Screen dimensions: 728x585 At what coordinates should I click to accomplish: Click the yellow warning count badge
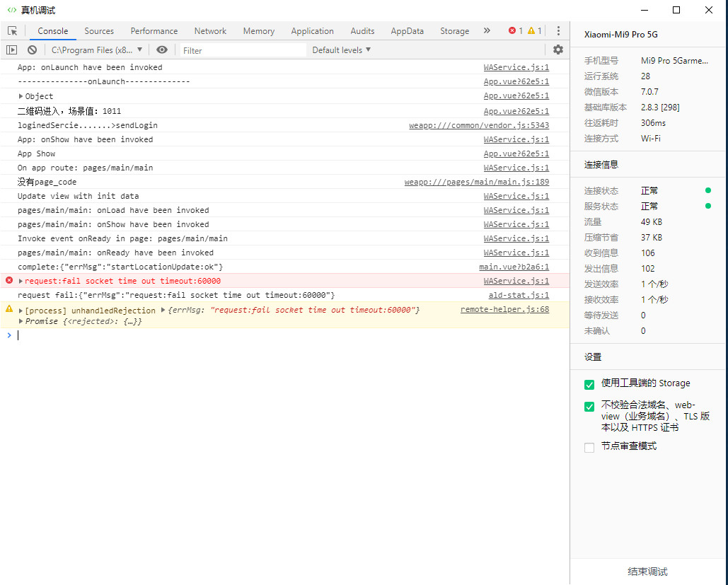[535, 31]
